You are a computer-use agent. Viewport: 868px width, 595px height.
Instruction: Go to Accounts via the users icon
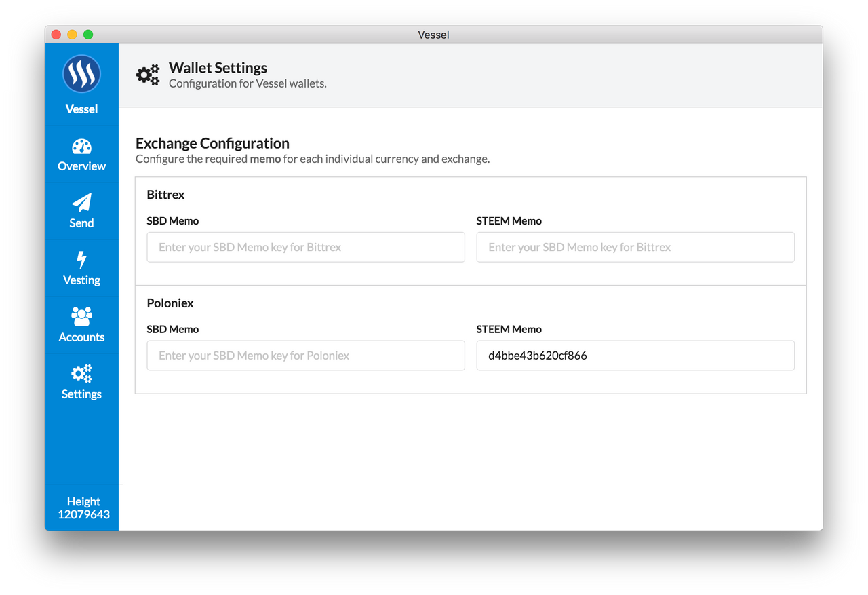[x=81, y=317]
